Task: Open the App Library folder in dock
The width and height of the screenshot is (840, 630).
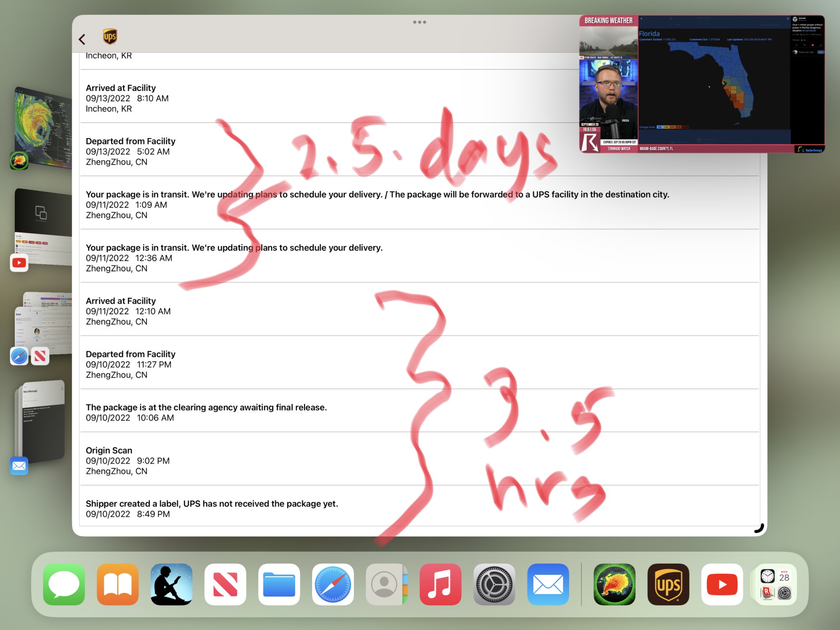Action: (775, 584)
